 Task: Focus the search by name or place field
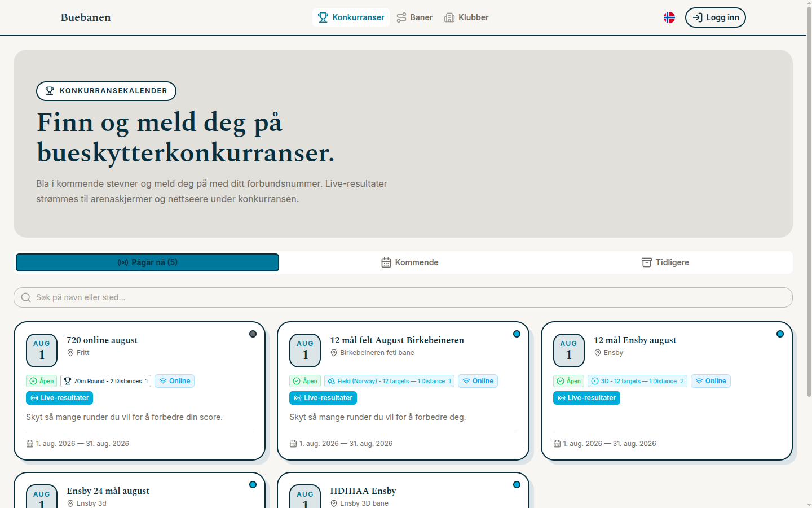(x=403, y=297)
